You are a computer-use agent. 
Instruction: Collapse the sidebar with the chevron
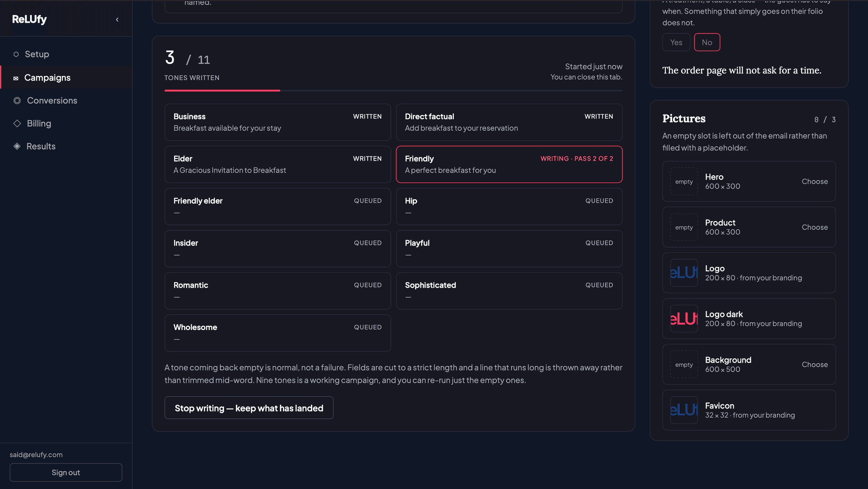pyautogui.click(x=117, y=20)
